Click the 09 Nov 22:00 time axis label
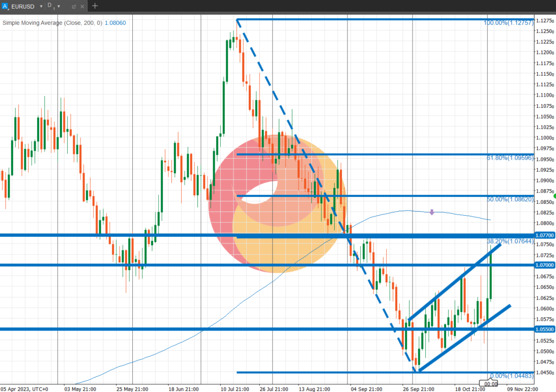This screenshot has width=556, height=392. 522,389
